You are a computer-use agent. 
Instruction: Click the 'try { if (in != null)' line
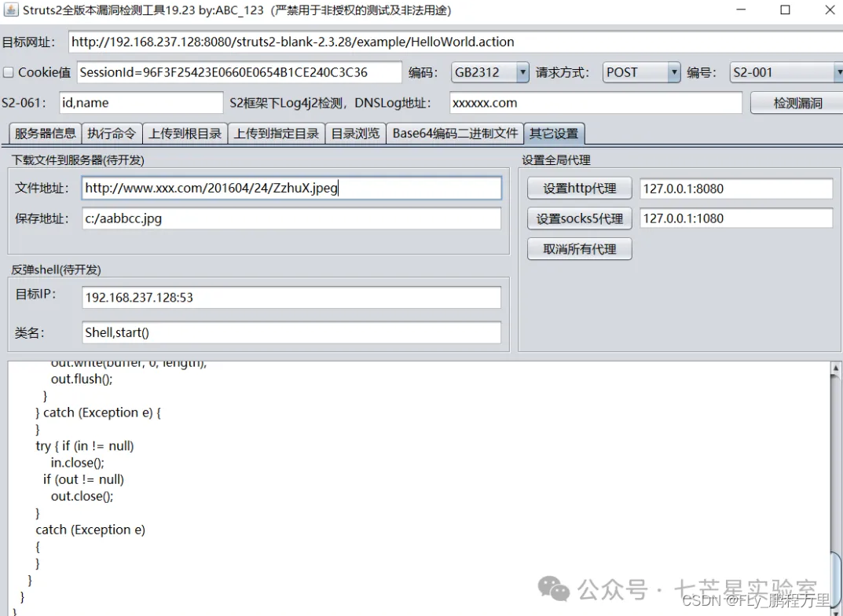84,446
